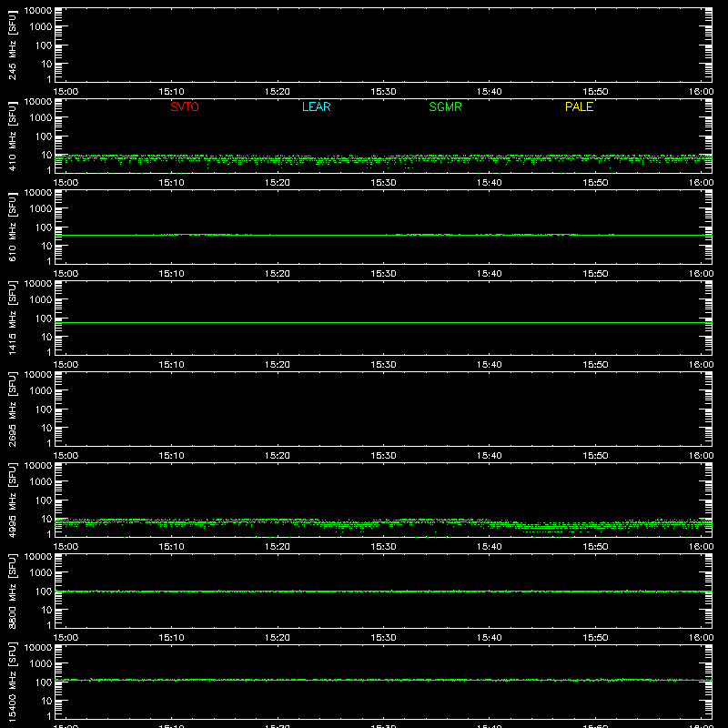728x728 pixels.
Task: Click 10 tick label on 8800 MHz axis
Action: point(46,610)
